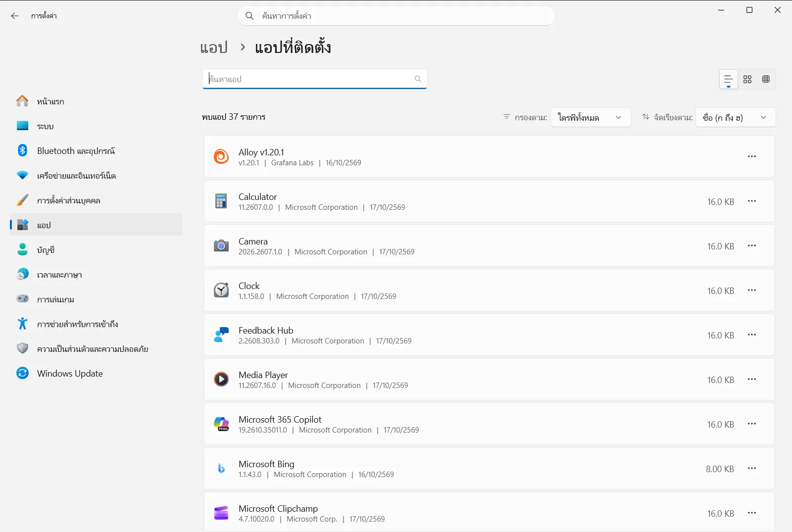The image size is (792, 532).
Task: Click the แอป breadcrumb link
Action: coord(214,48)
